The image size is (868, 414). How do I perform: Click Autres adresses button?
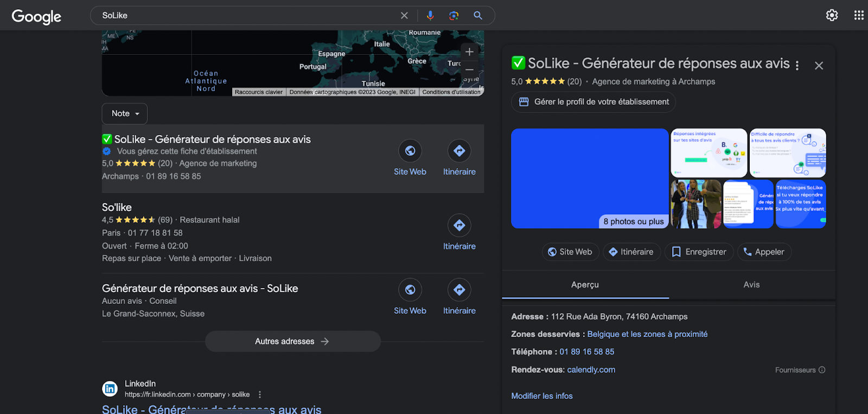pos(292,341)
